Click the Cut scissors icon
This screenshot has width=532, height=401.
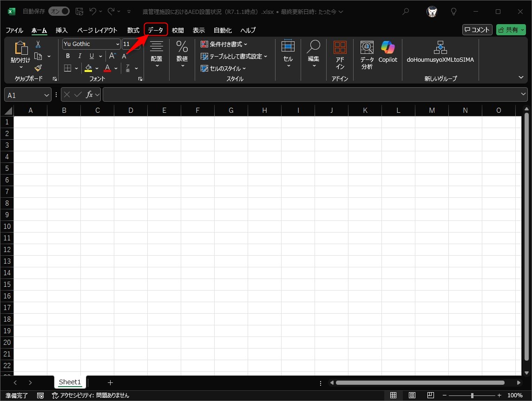click(x=38, y=45)
